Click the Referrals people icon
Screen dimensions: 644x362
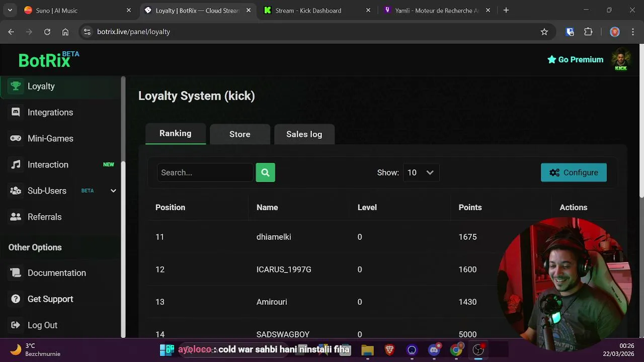coord(16,217)
